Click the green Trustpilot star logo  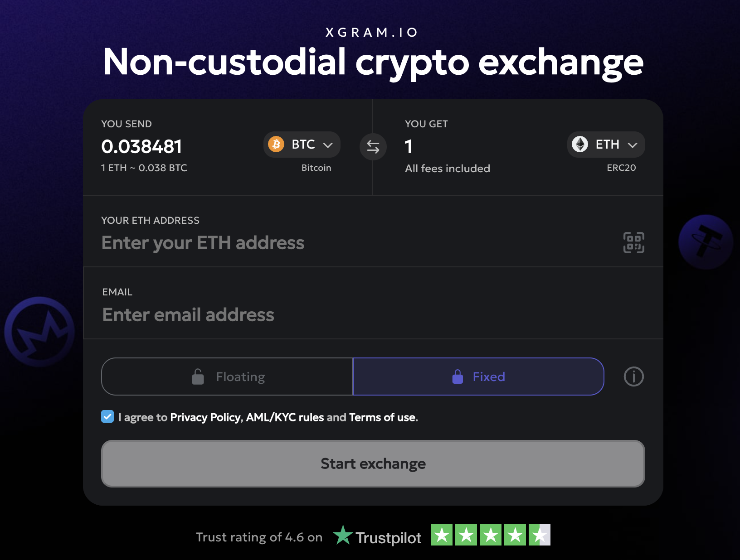tap(343, 536)
